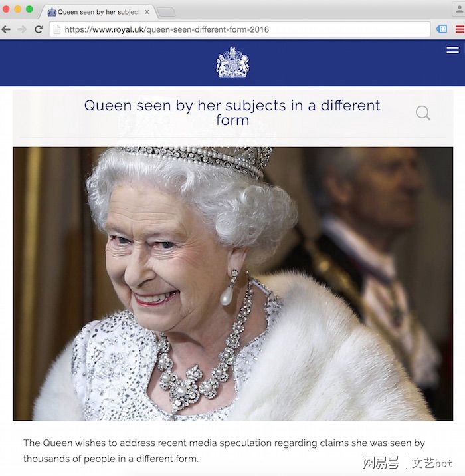Click the royal.uk URL address field
This screenshot has width=465, height=476.
click(240, 29)
